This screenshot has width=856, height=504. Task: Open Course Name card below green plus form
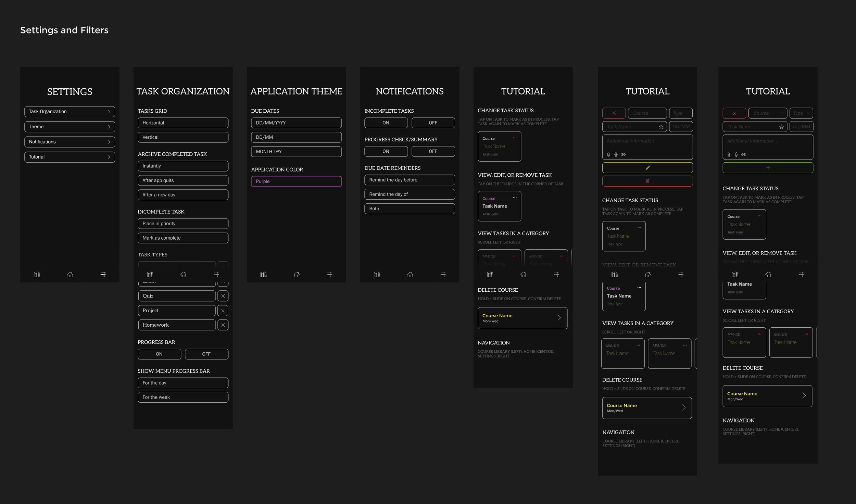(x=767, y=396)
